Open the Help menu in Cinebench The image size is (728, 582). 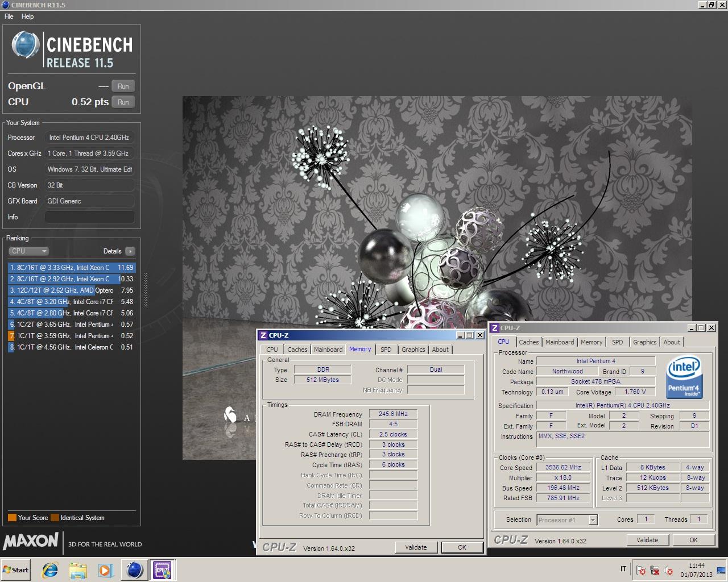[27, 16]
